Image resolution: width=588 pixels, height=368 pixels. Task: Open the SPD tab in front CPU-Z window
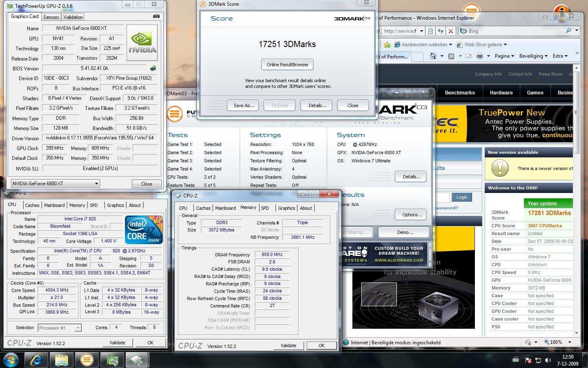[265, 208]
